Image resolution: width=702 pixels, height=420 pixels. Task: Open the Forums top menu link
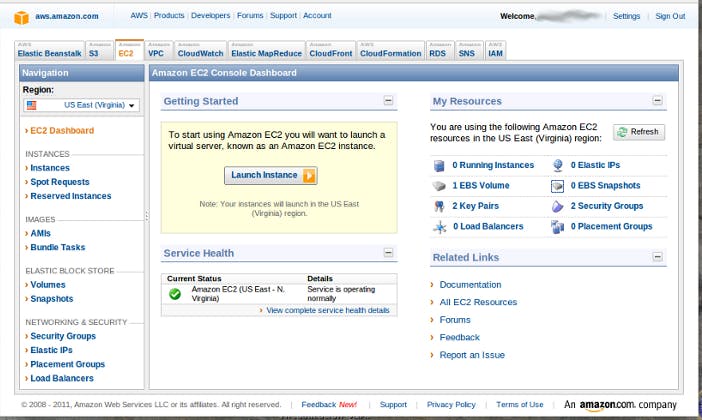[250, 15]
